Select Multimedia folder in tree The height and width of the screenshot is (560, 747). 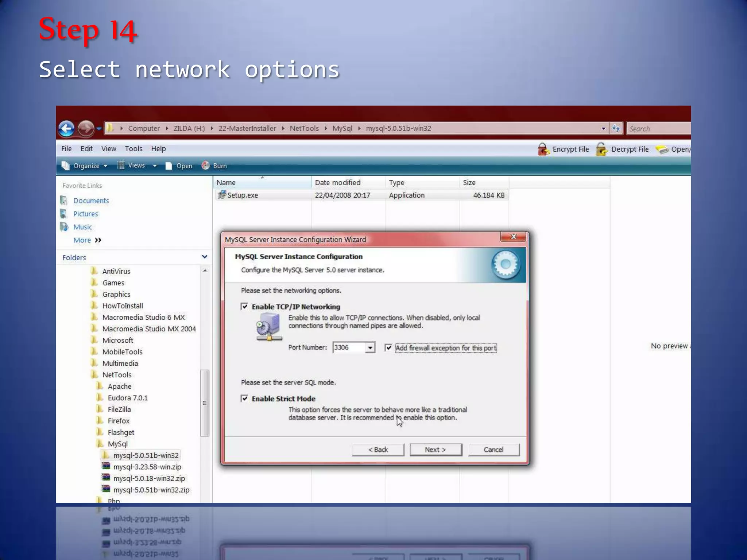[x=120, y=363]
